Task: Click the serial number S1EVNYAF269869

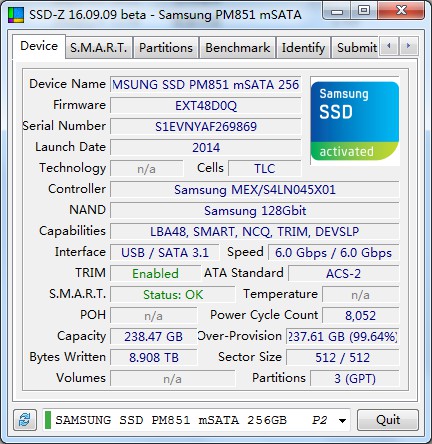Action: point(206,127)
